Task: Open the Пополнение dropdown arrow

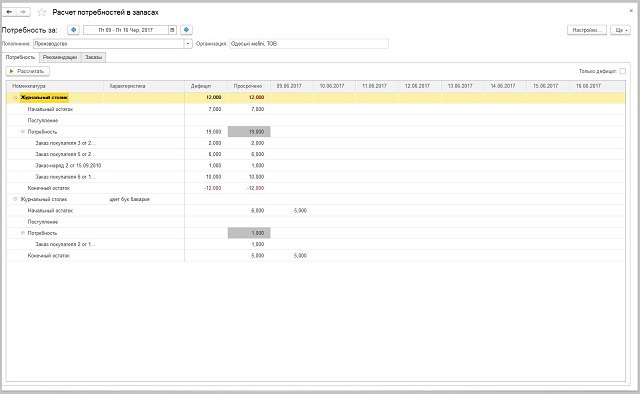Action: point(188,44)
